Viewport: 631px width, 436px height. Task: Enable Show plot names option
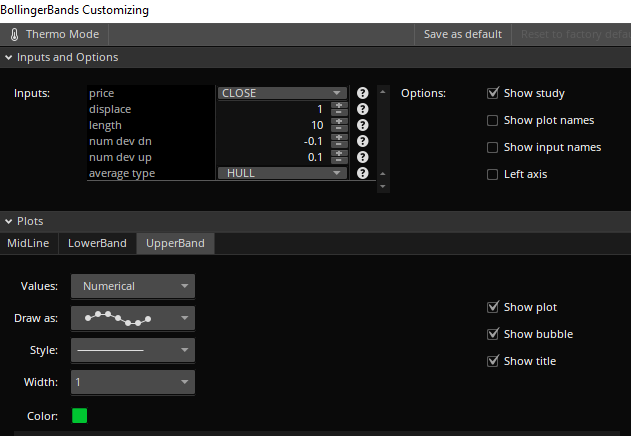tap(493, 120)
